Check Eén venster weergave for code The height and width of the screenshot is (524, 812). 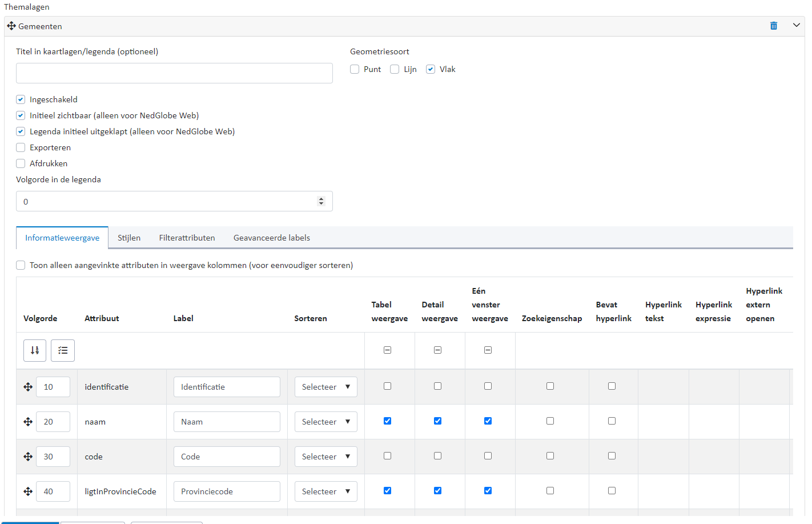(488, 456)
